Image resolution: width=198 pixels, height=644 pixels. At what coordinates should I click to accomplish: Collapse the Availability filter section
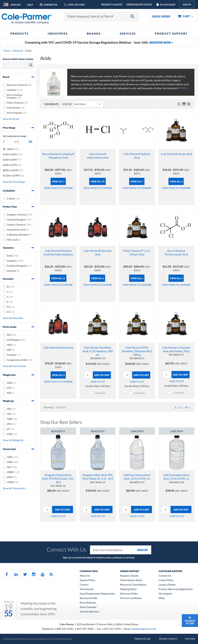click(33, 191)
